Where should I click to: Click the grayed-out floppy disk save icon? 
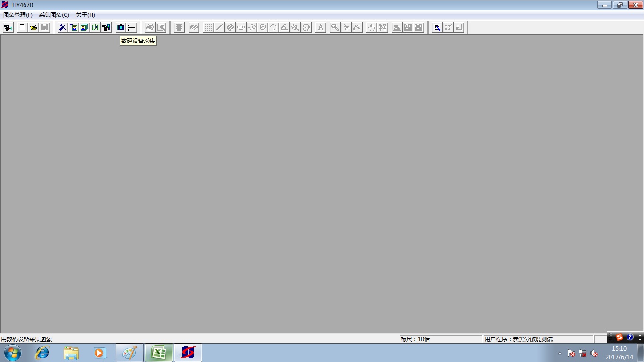point(44,27)
